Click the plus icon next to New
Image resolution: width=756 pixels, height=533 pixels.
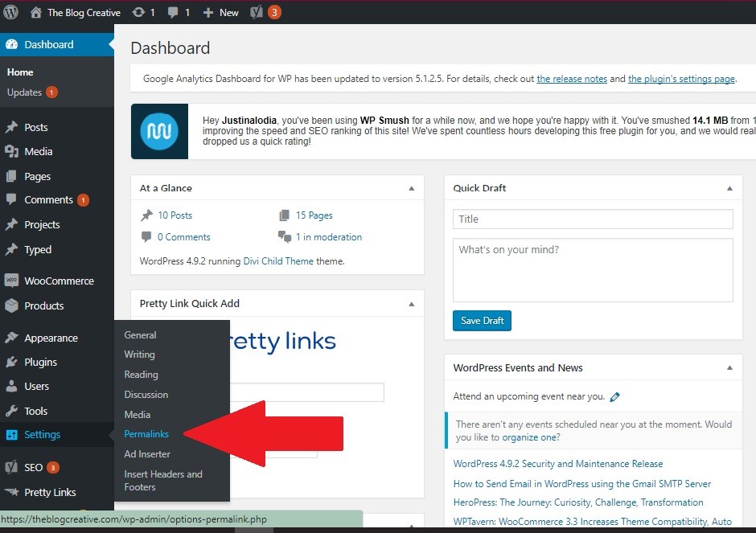point(207,13)
